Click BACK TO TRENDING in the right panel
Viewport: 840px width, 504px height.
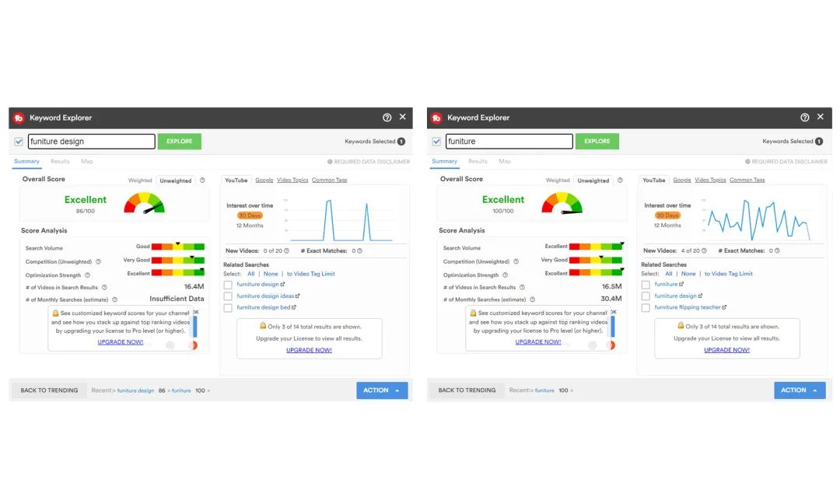pos(467,390)
